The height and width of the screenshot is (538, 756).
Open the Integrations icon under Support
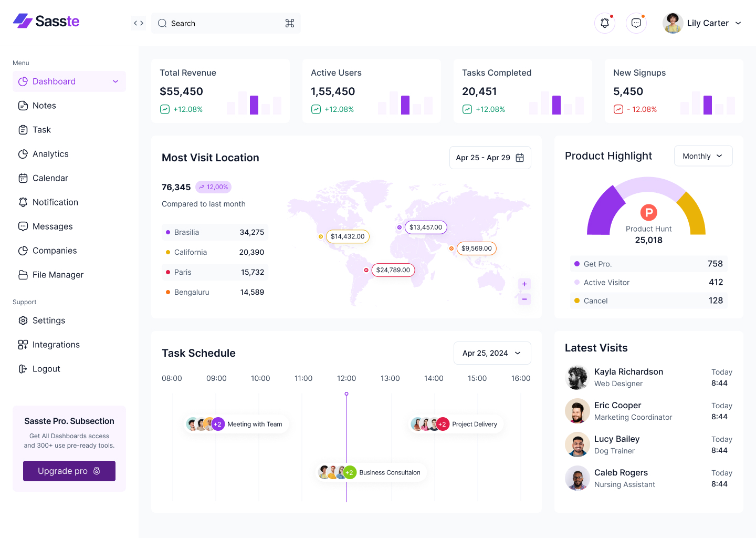click(x=23, y=345)
